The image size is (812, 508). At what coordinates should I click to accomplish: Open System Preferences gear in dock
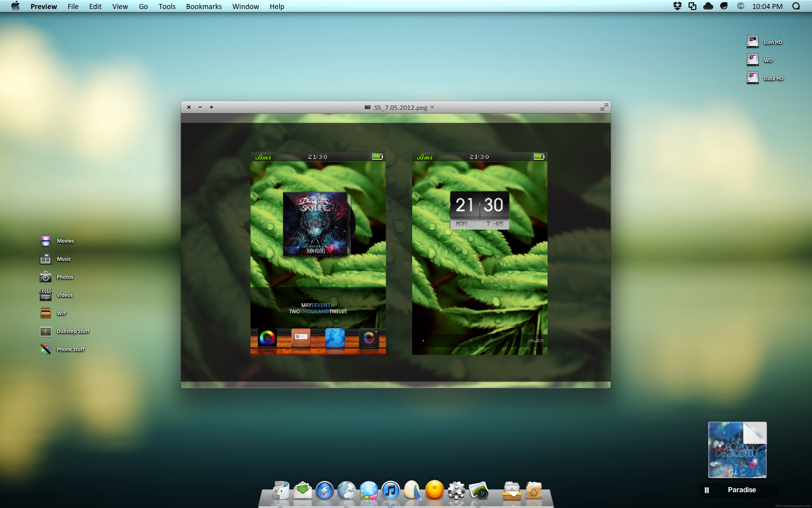click(456, 491)
